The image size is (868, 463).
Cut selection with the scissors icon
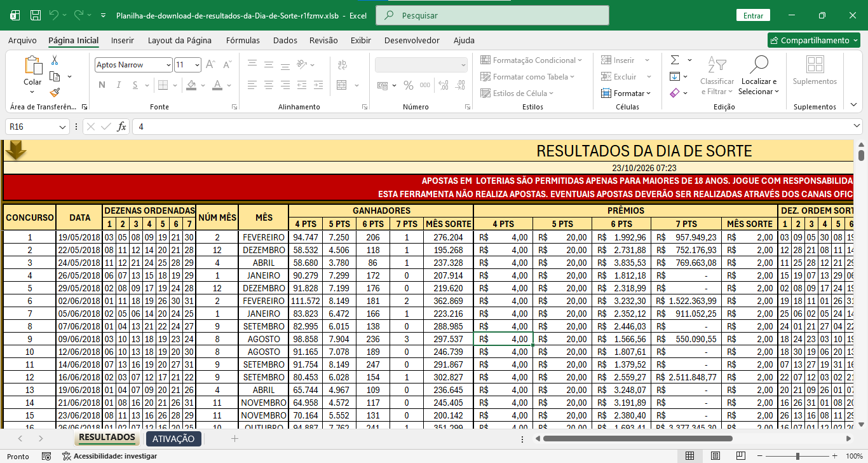(55, 60)
